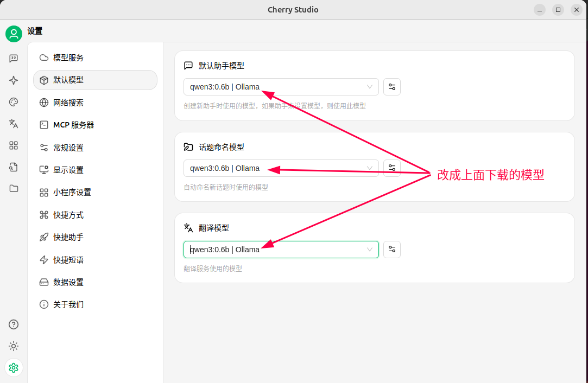Open the assistants chat icon in sidebar

pyautogui.click(x=14, y=58)
